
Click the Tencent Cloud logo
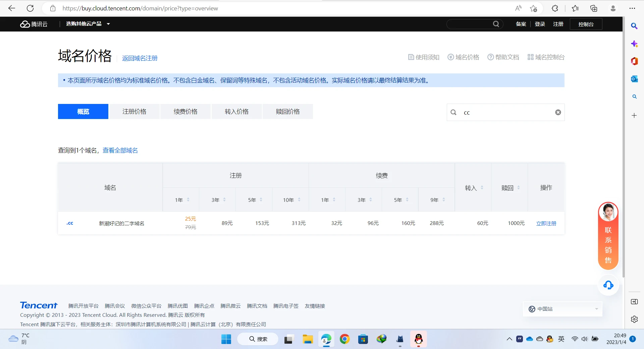click(x=34, y=24)
